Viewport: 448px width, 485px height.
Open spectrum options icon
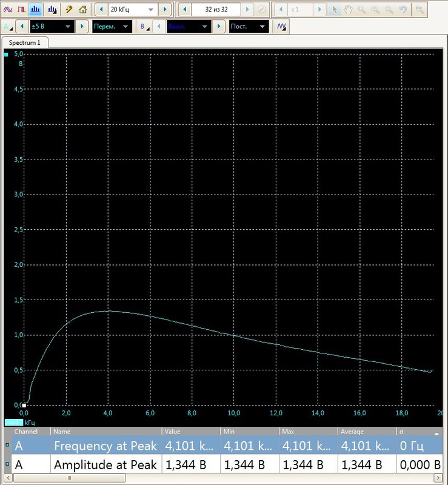tap(52, 10)
